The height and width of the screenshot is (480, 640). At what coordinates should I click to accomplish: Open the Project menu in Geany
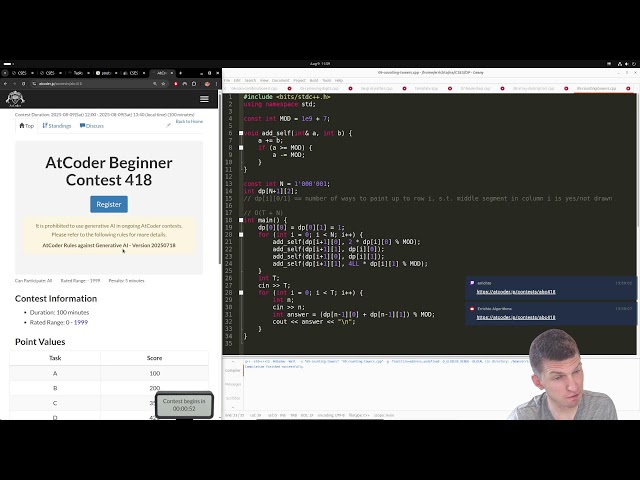pyautogui.click(x=299, y=80)
